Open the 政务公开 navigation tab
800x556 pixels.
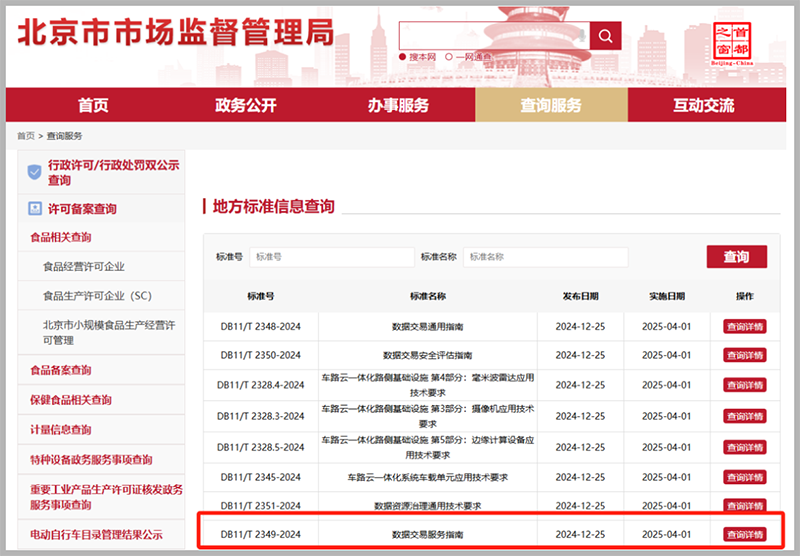245,105
